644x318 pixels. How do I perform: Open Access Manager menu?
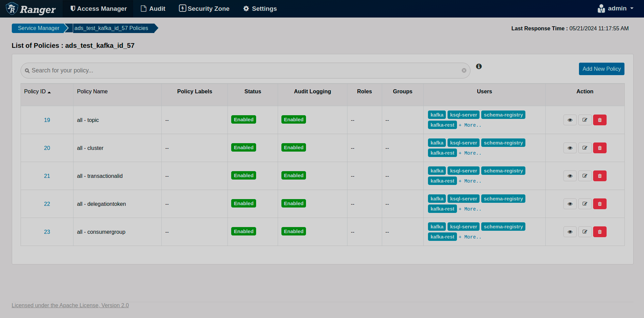pyautogui.click(x=98, y=9)
